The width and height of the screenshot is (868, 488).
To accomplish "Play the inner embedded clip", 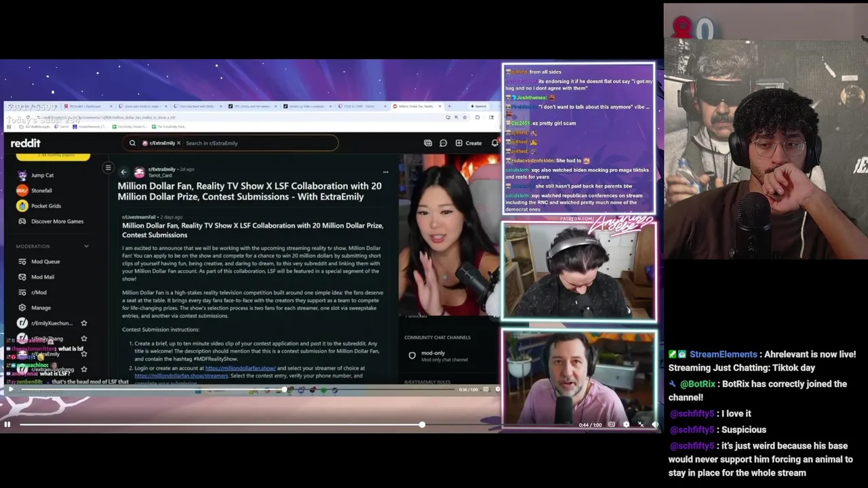I will coord(10,390).
